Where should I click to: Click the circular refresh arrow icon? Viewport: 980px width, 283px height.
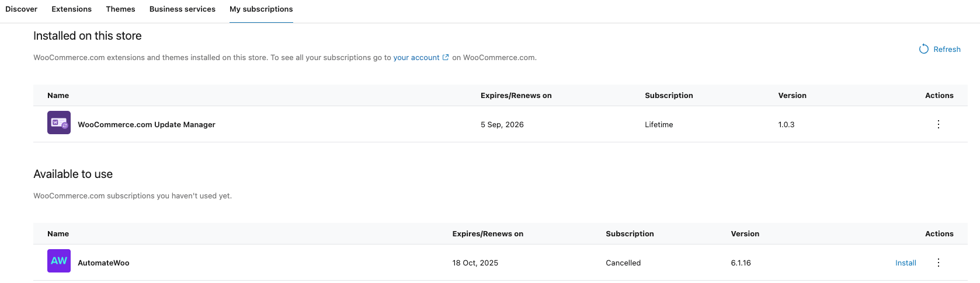924,49
